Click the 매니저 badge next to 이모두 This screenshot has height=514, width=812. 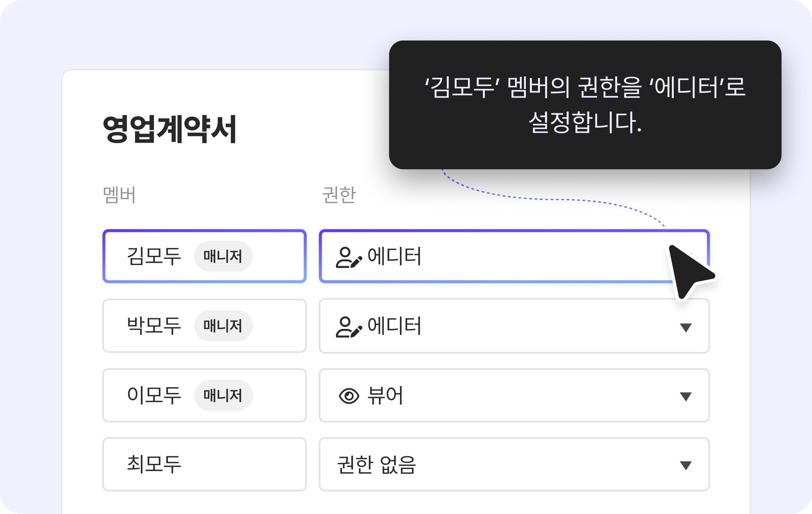pyautogui.click(x=223, y=395)
